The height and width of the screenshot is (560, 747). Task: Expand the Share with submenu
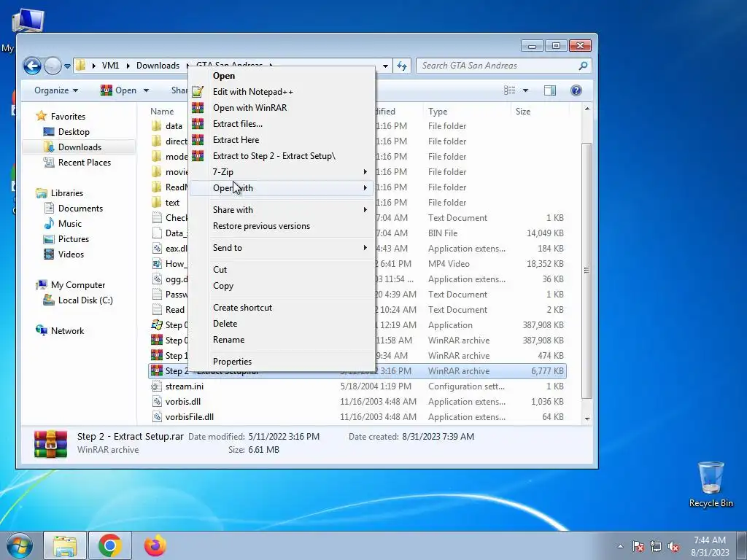pyautogui.click(x=282, y=210)
